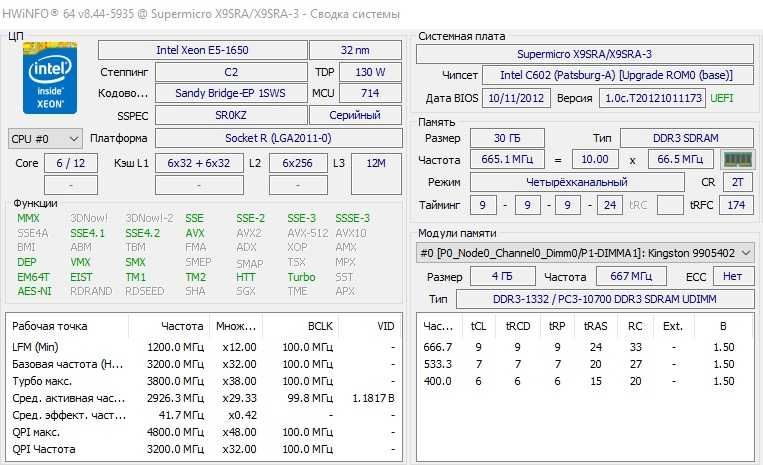
Task: Click the Intel Xeon inside logo
Action: (50, 78)
